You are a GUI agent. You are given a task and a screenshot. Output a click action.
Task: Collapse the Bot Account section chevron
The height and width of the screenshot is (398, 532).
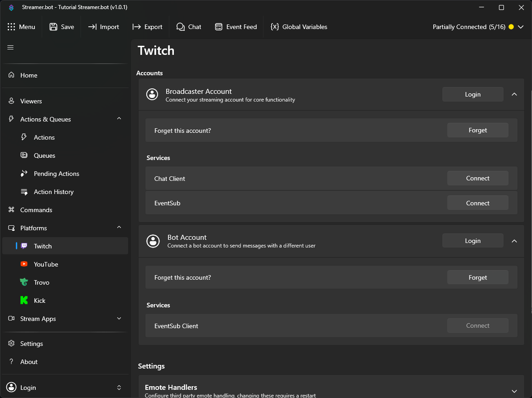tap(514, 241)
